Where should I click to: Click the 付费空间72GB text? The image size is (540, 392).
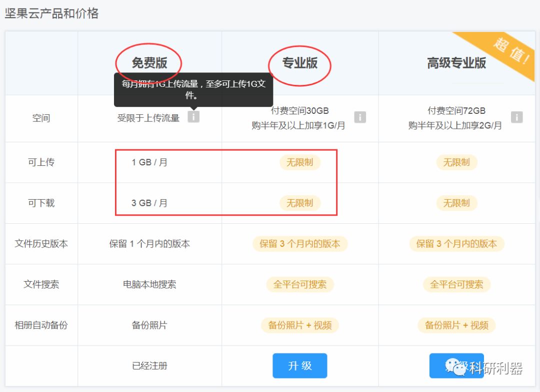tap(456, 110)
